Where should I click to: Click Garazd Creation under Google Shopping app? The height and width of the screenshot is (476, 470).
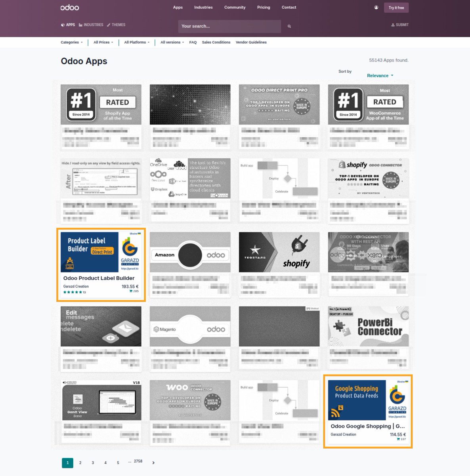(x=343, y=434)
